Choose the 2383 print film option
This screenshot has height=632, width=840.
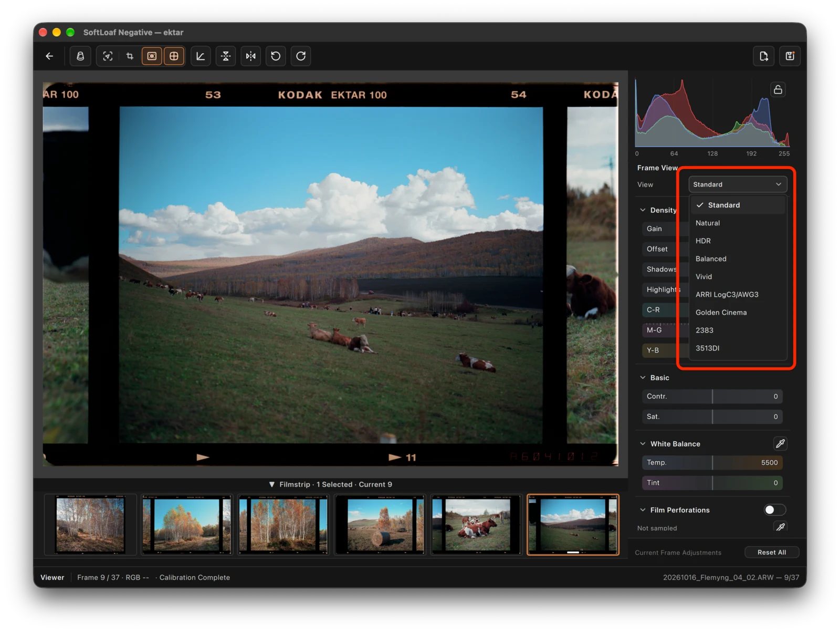(738, 330)
